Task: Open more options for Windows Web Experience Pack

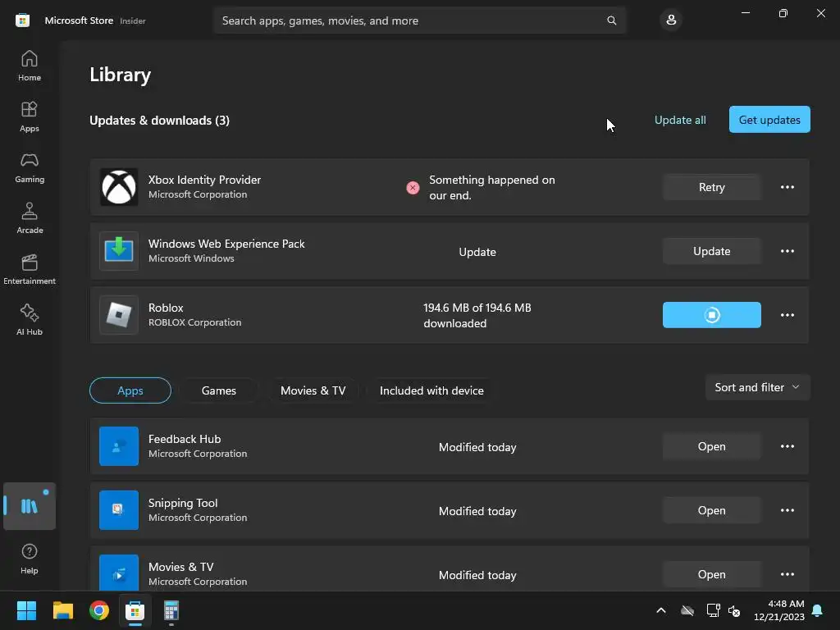Action: [787, 251]
